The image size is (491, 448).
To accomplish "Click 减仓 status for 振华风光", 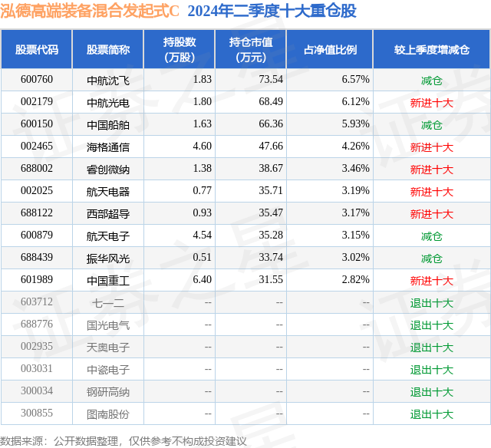I will 432,259.
